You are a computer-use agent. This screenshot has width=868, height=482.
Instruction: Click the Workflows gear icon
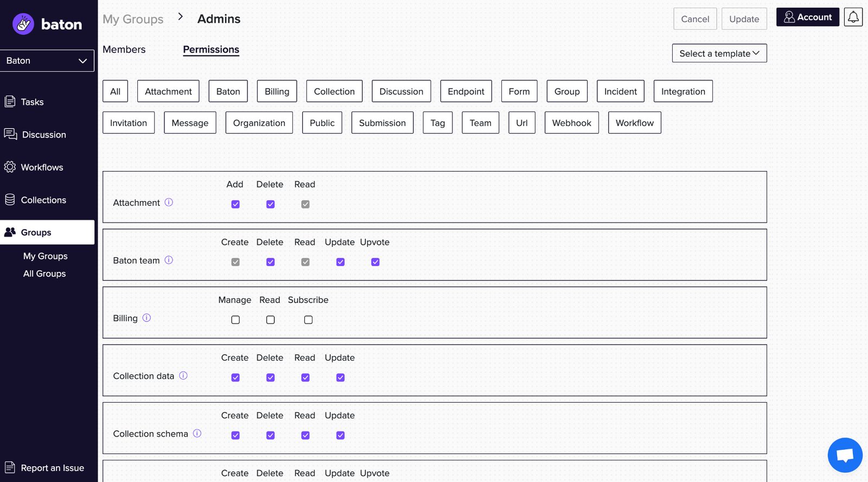point(10,167)
